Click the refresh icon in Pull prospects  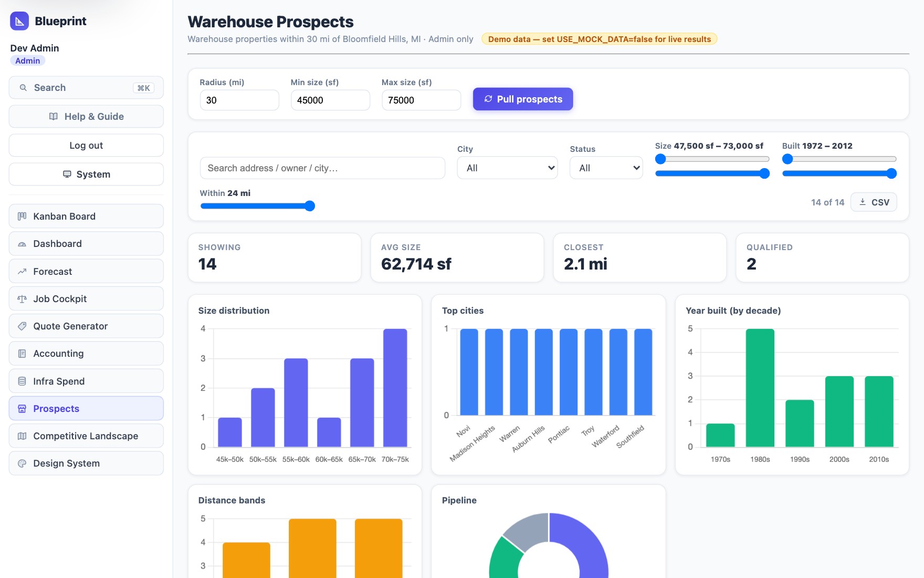click(488, 99)
